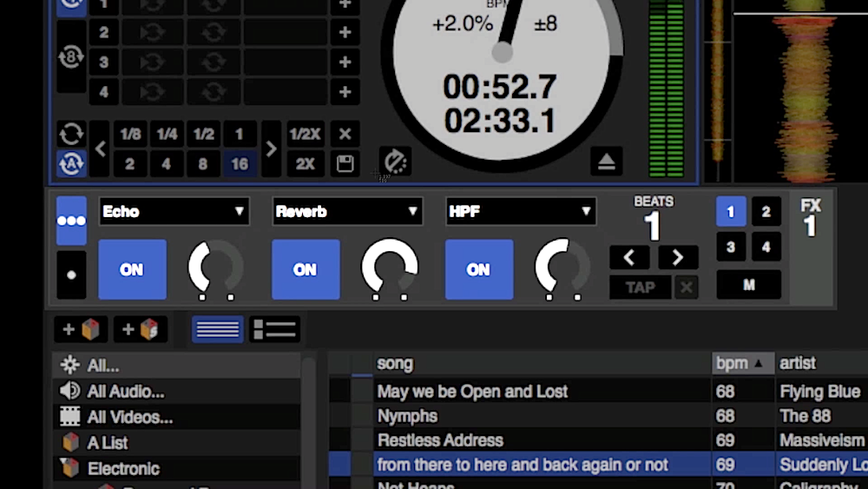Set 1/4 beat loop

click(167, 134)
